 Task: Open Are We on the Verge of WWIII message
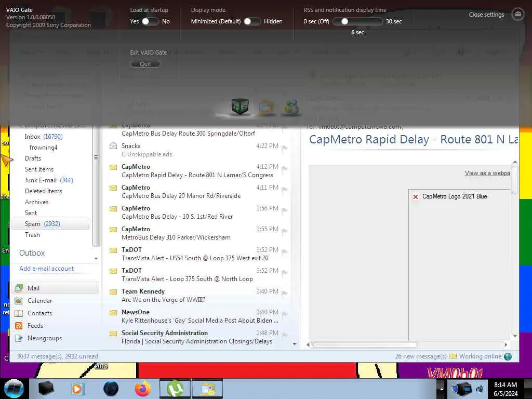tap(163, 300)
